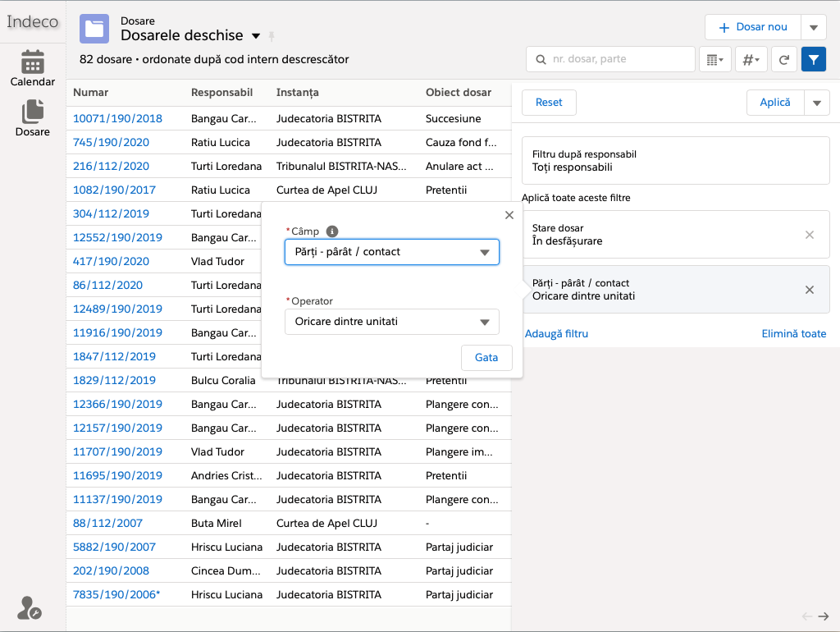Close the filter edit popup
This screenshot has width=840, height=632.
pos(509,215)
